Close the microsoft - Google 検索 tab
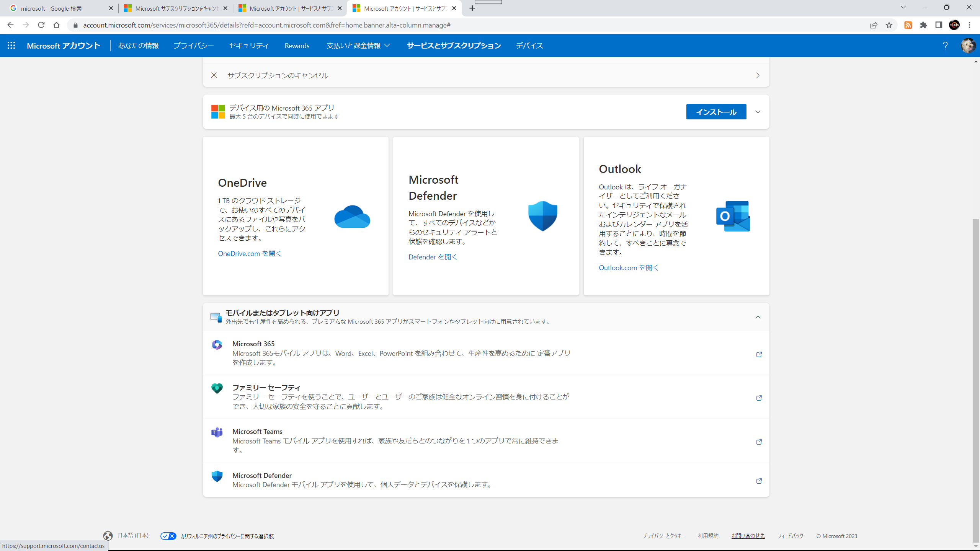 click(x=111, y=8)
